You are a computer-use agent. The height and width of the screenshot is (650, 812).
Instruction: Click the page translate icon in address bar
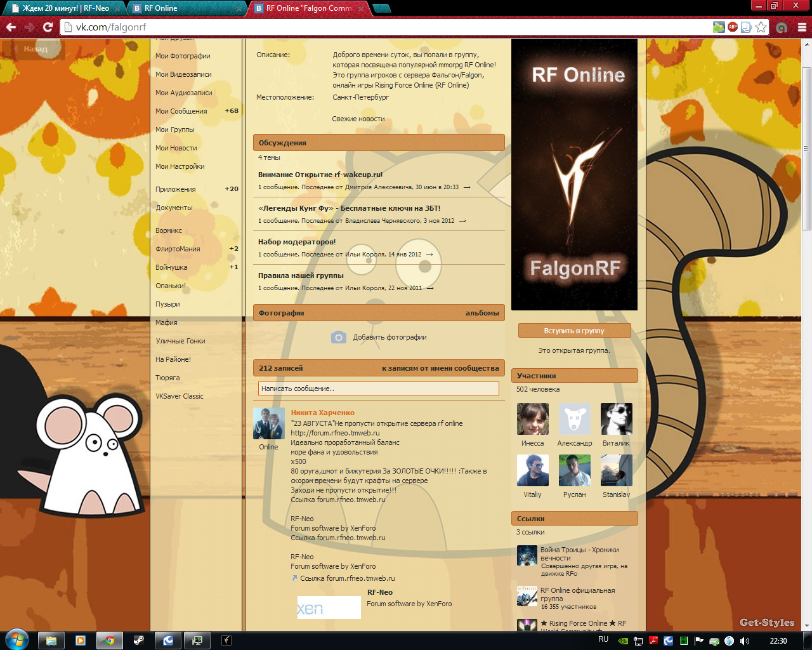coord(747,27)
